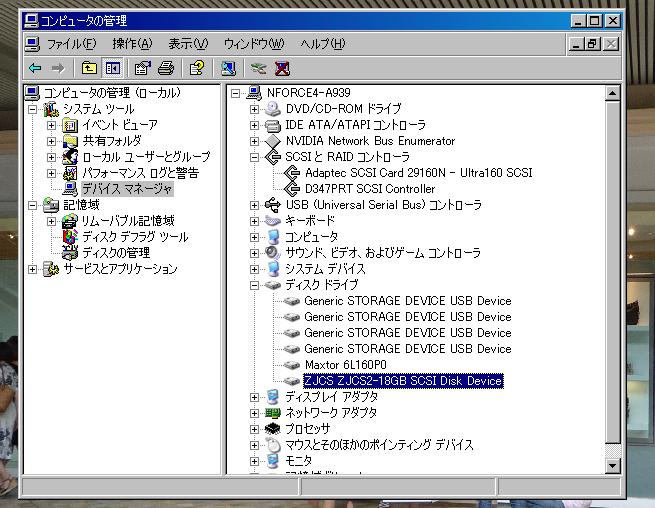Click the ディスクの管理 icon in left tree
Image resolution: width=655 pixels, height=508 pixels.
pos(70,252)
